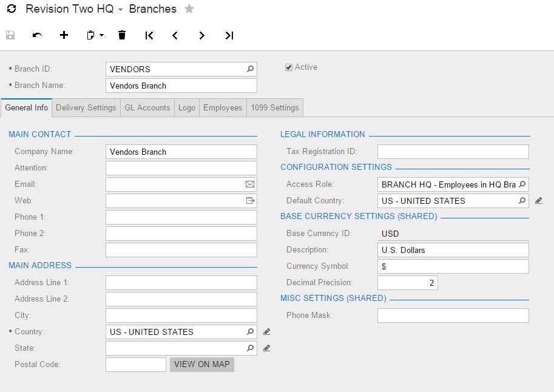Go to last record

pos(229,35)
